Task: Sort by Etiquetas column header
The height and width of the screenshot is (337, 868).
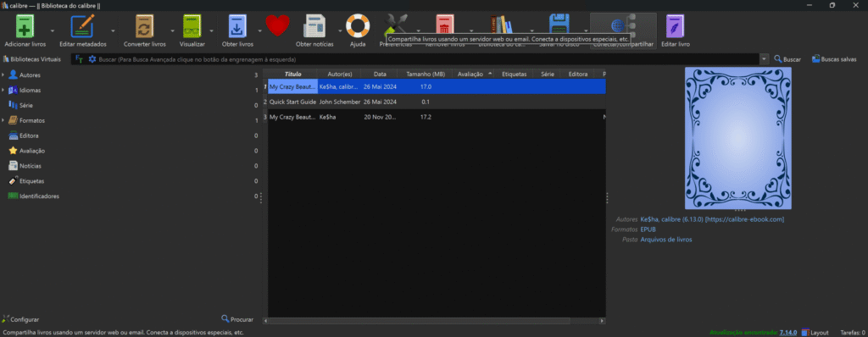Action: point(515,74)
